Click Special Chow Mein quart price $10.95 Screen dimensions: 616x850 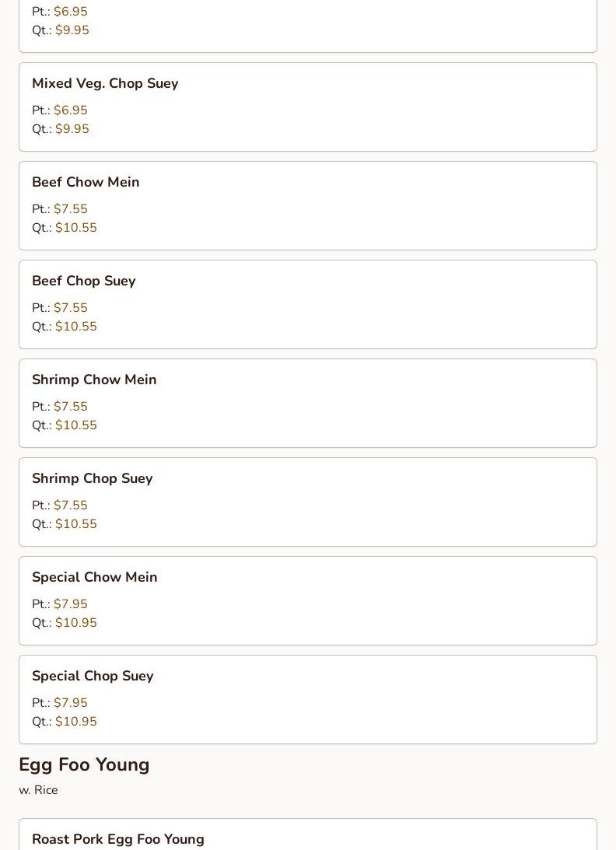[x=75, y=623]
